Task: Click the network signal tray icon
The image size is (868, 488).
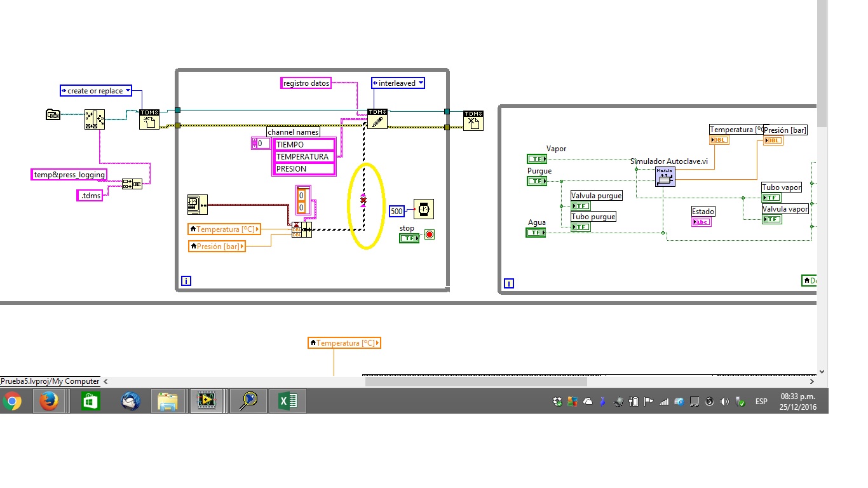Action: [x=664, y=401]
